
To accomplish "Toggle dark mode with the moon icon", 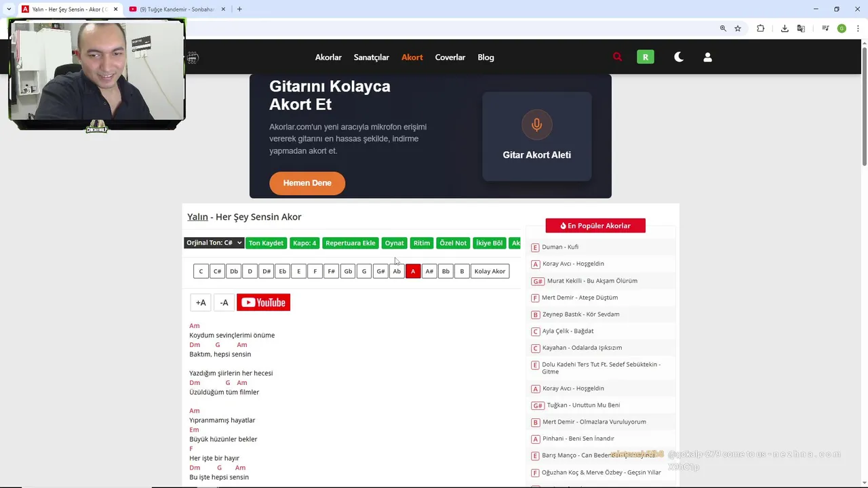I will coord(678,57).
